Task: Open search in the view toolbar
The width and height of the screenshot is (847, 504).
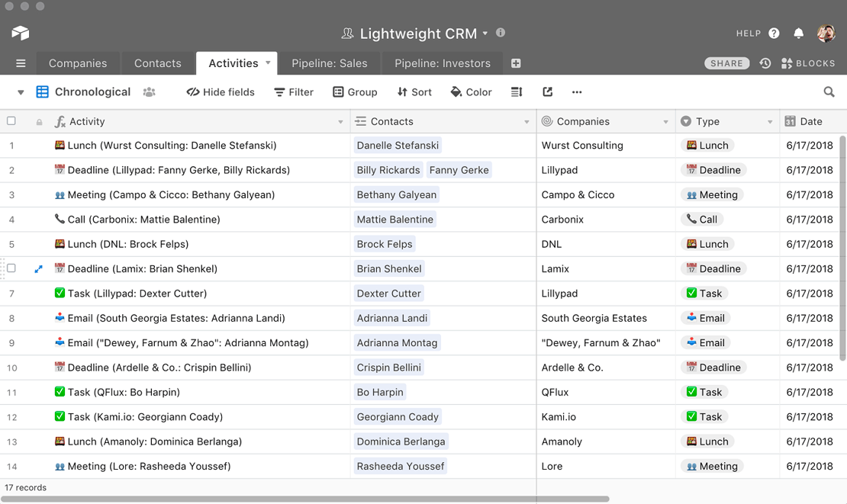Action: coord(828,91)
